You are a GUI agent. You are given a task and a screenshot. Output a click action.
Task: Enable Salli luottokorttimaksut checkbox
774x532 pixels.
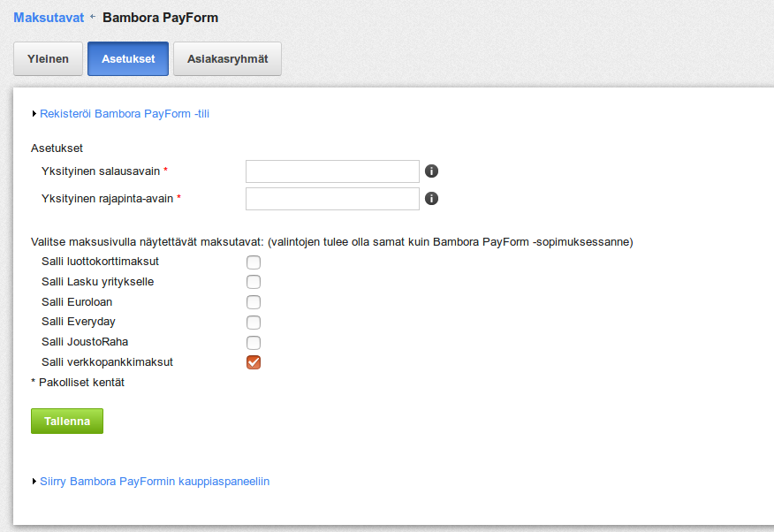(254, 262)
